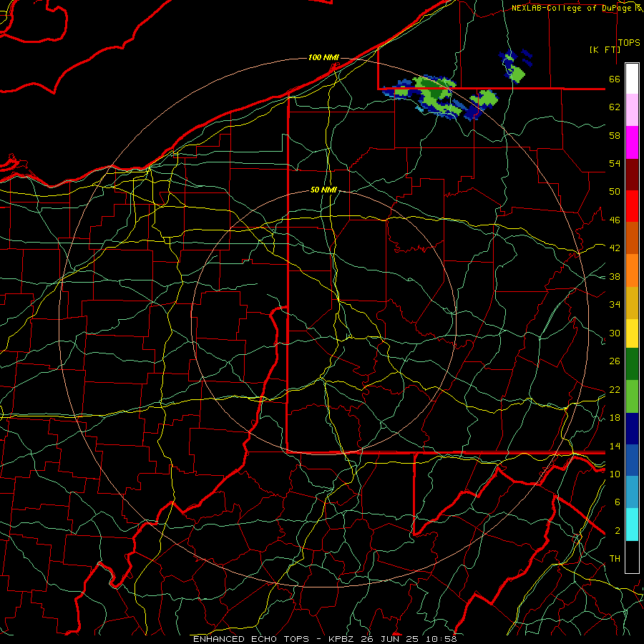Click the legend value "18"
Screen dimensions: 644x644
[x=615, y=418]
